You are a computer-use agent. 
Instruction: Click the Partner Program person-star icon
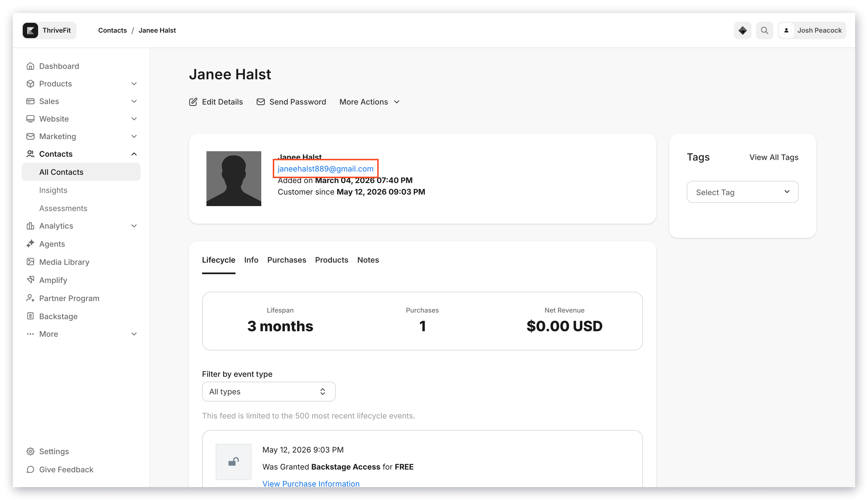click(x=30, y=298)
